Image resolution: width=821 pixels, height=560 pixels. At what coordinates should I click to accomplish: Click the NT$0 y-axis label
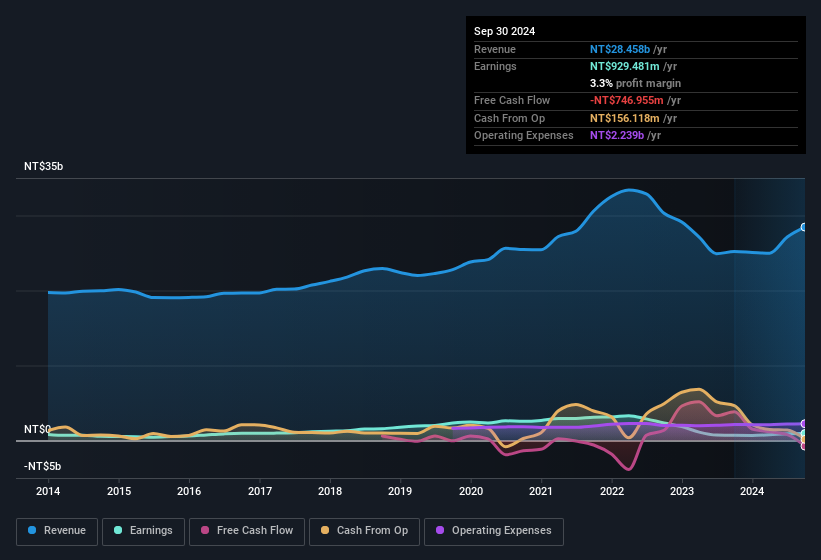[37, 429]
